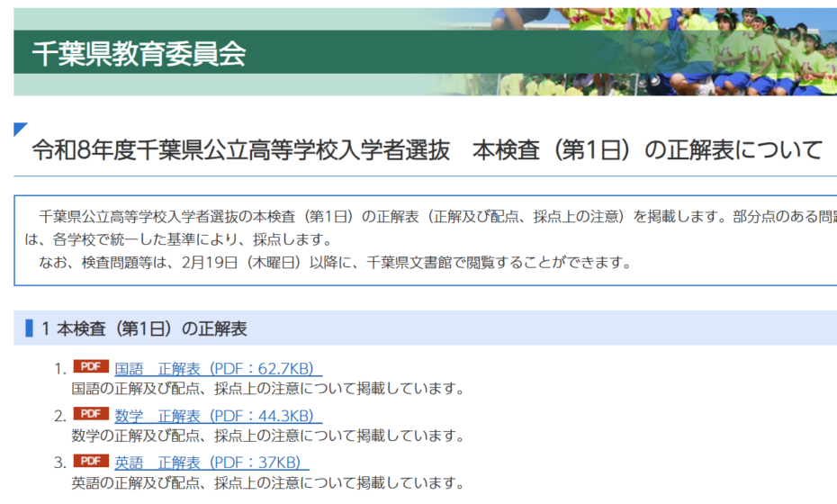Screen dimensions: 837x504
Task: Click the blue triangle marker above the page title
Action: (20, 129)
